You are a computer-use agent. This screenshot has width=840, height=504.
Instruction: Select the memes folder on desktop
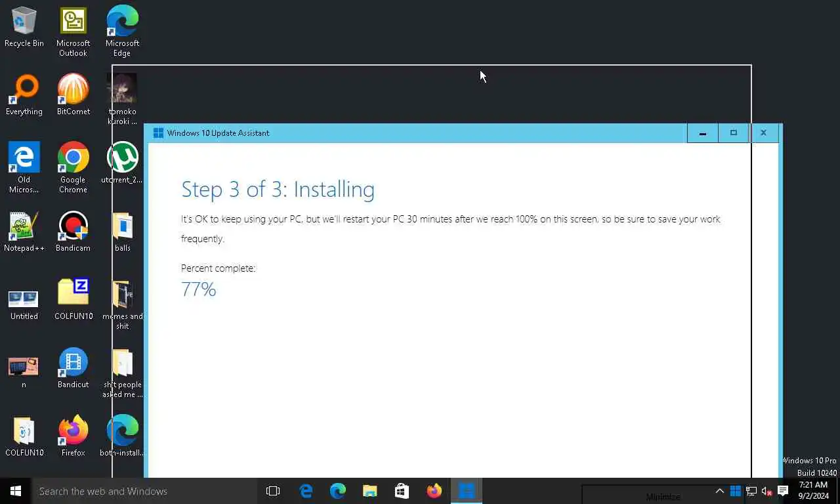pos(122,304)
